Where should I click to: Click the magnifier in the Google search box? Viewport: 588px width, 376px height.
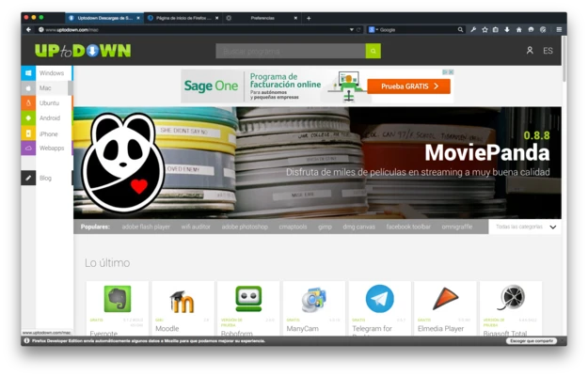(460, 29)
